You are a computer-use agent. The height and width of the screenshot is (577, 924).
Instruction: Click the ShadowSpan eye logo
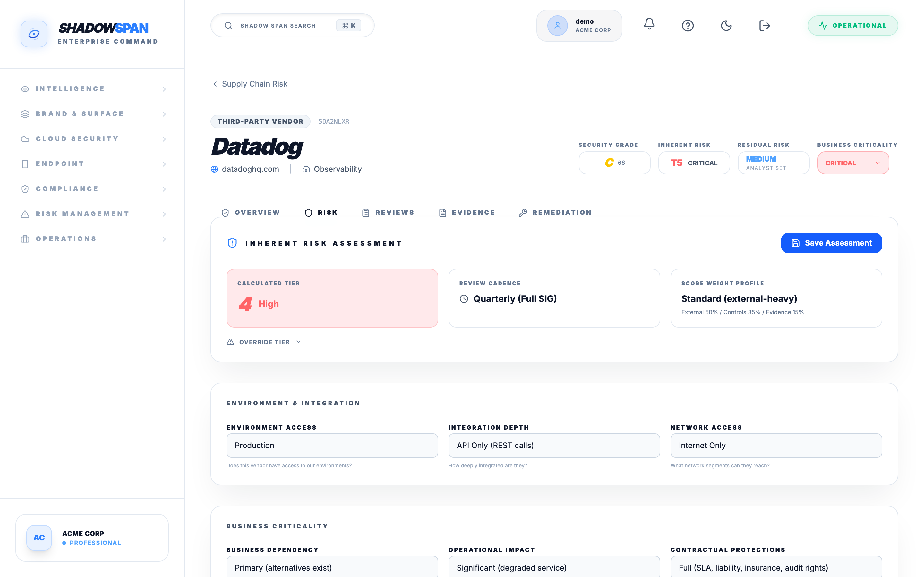coord(34,34)
